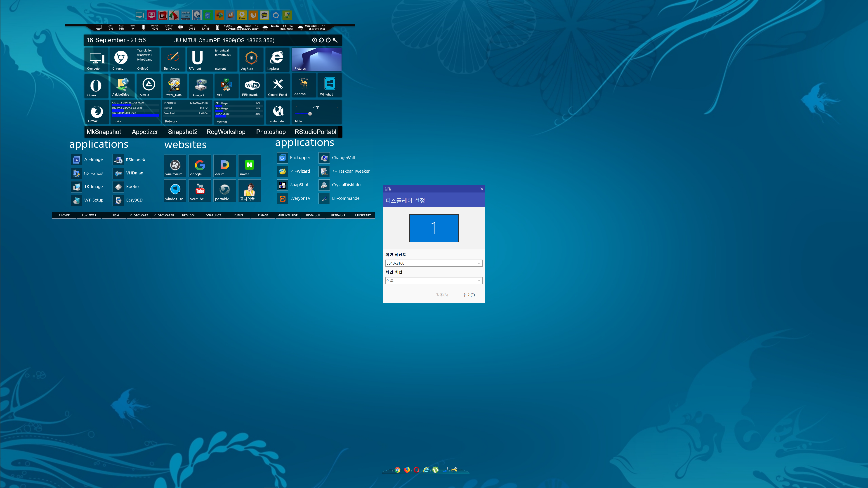Click the Player icon in top dock
This screenshot has width=868, height=488.
pos(242,15)
